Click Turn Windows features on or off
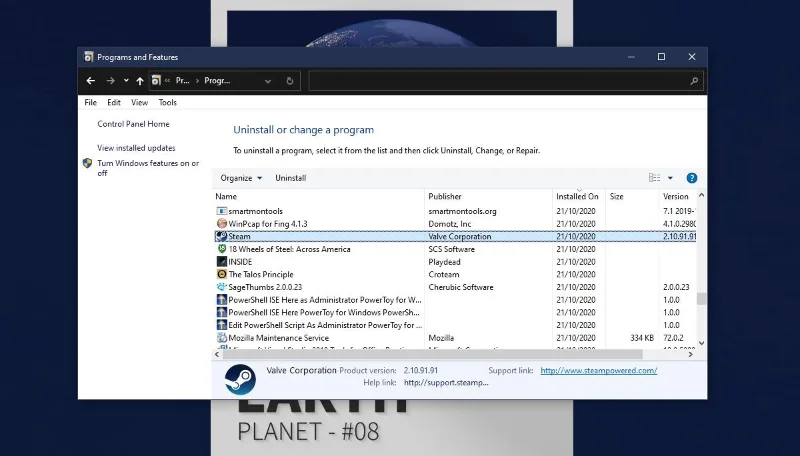 [x=148, y=168]
